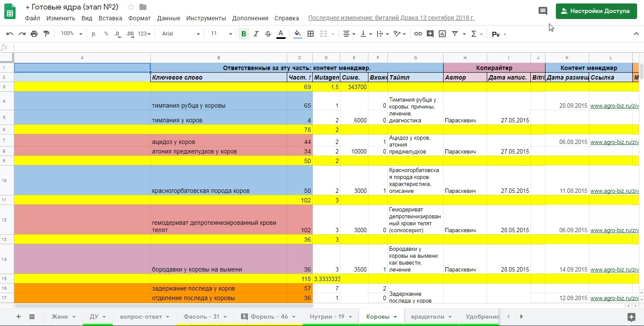Star the document with the star icon
Image resolution: width=644 pixels, height=326 pixels.
pyautogui.click(x=131, y=7)
